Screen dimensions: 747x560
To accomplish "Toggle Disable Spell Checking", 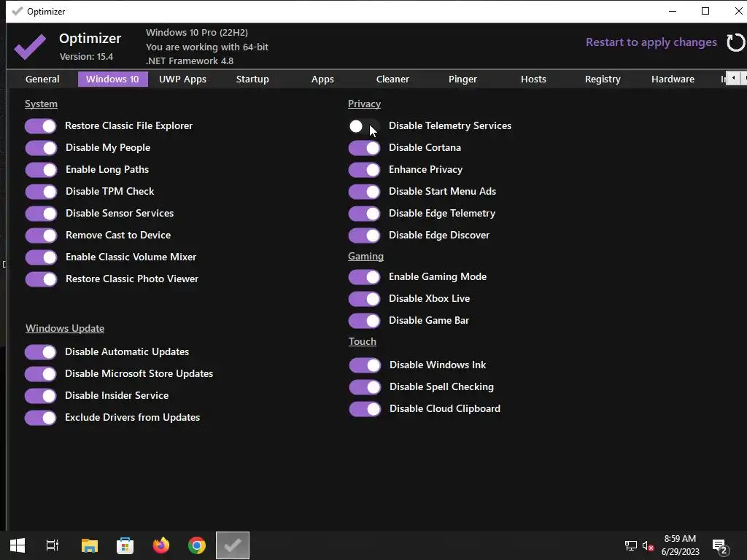I will [x=365, y=387].
